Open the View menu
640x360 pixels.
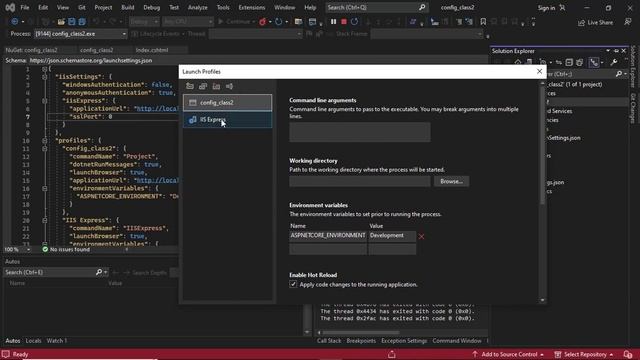[x=62, y=7]
